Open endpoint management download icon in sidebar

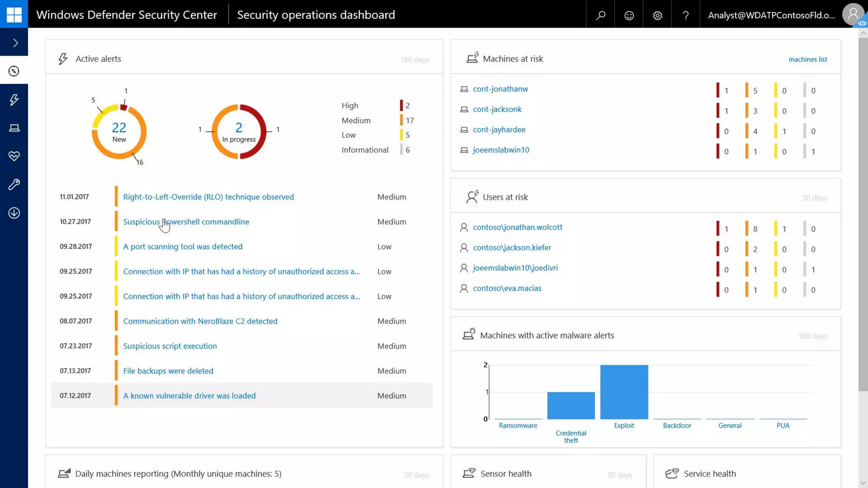point(14,213)
